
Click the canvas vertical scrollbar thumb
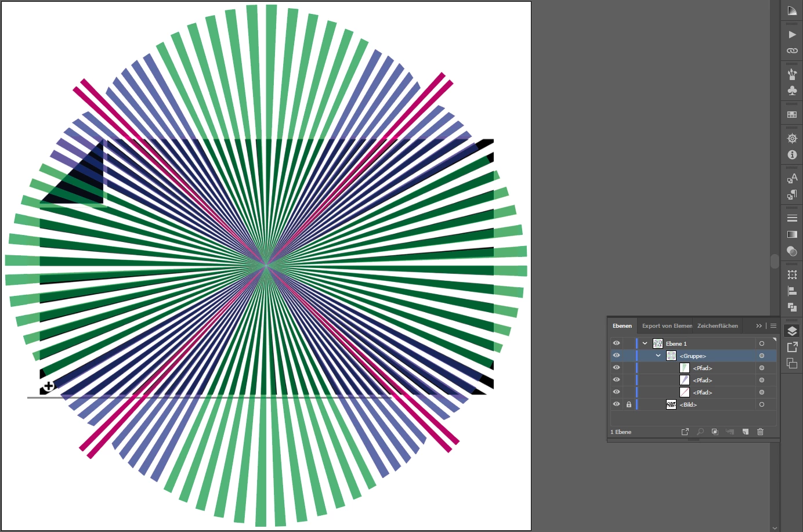(775, 261)
